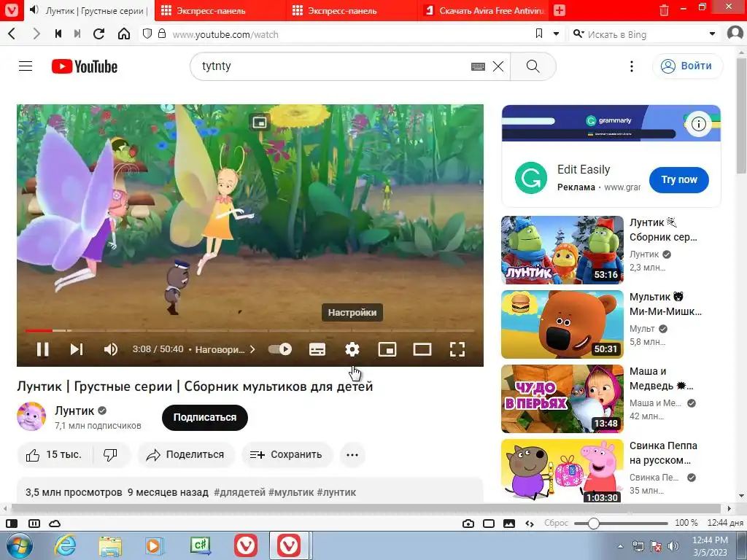Toggle Vivaldi side panel

click(12, 524)
